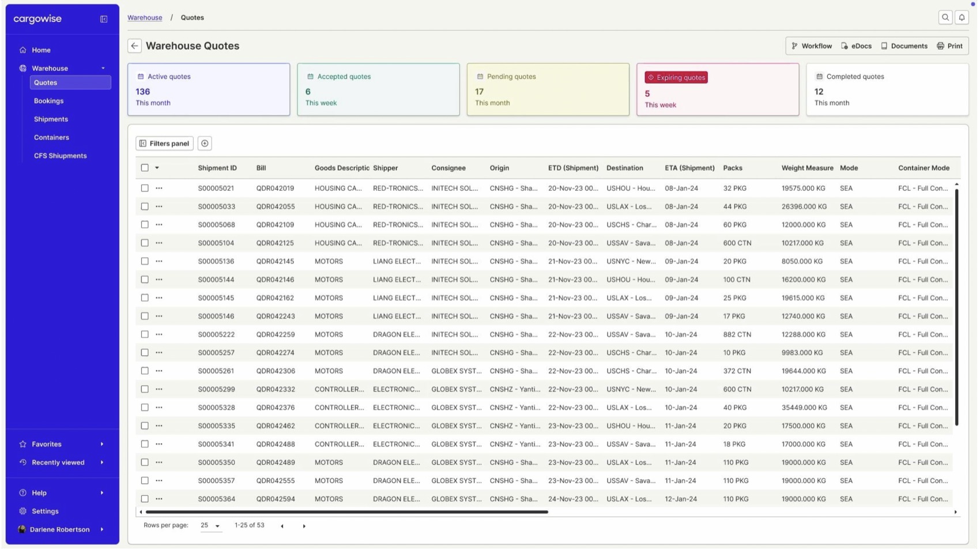Open row actions for S00005299
This screenshot has height=550, width=980.
point(159,389)
